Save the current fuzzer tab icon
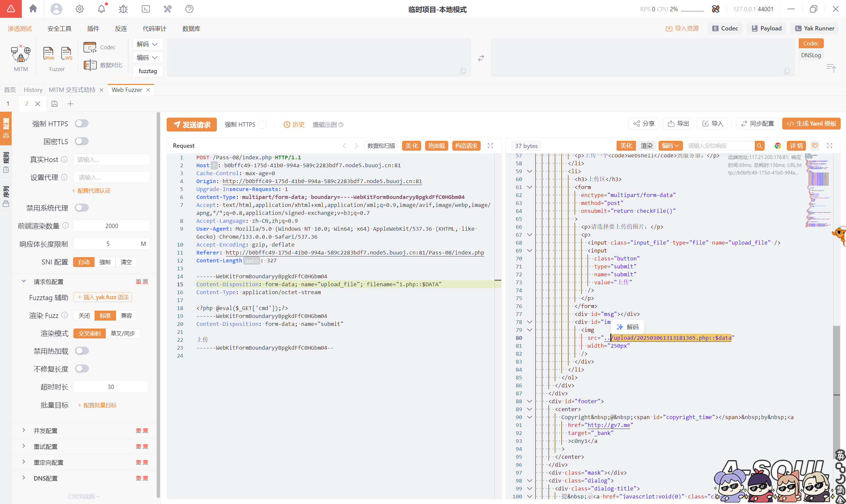 54,104
